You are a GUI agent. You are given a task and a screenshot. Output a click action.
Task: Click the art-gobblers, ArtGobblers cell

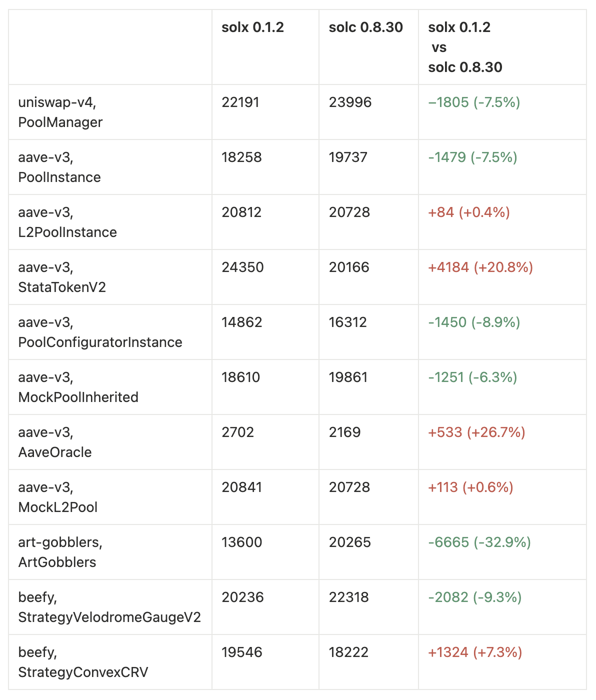coord(60,552)
